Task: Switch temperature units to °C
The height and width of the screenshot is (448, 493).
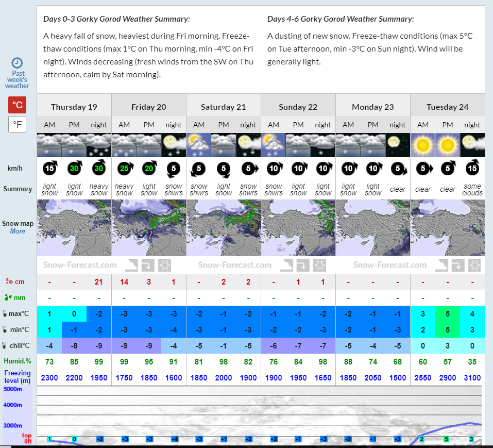Action: [18, 105]
